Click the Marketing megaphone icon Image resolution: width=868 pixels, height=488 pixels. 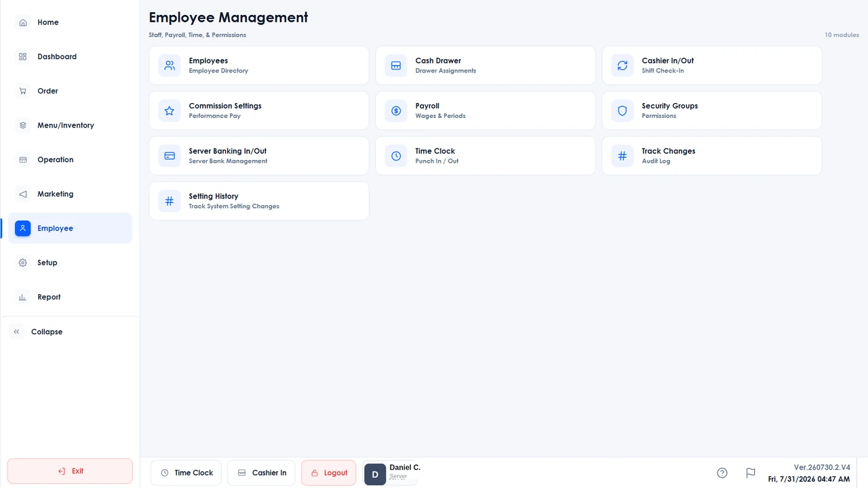coord(23,194)
